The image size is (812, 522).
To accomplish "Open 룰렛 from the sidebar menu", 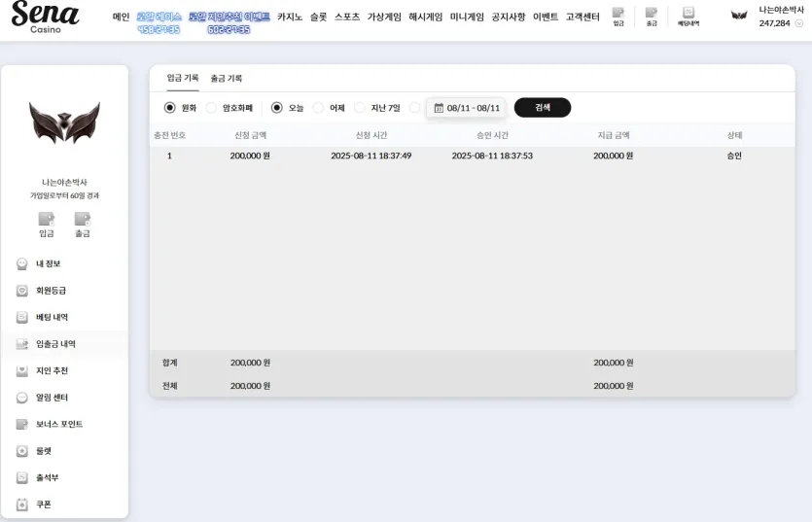I will pos(43,451).
